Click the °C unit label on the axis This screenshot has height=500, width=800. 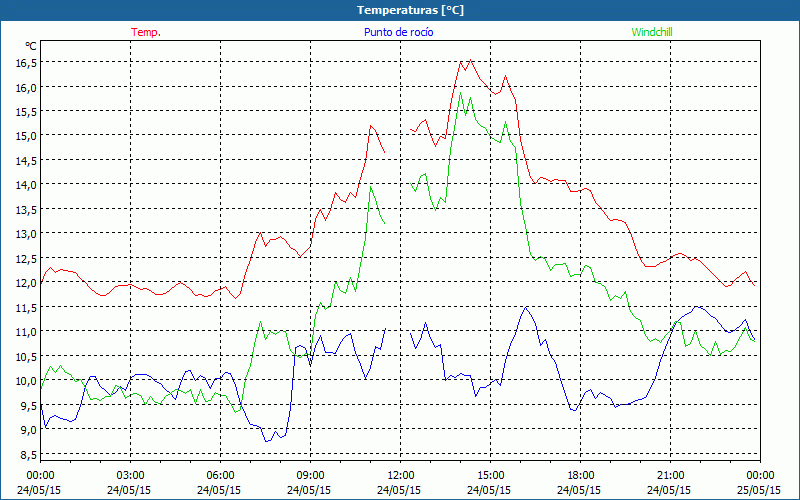[31, 46]
